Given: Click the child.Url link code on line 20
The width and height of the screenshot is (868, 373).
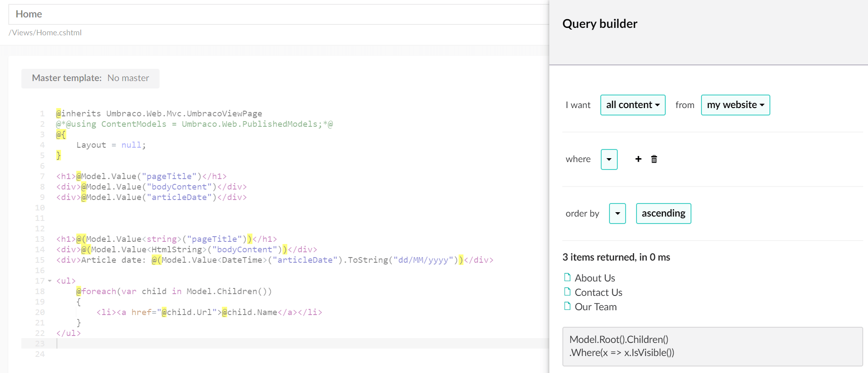Looking at the screenshot, I should (x=209, y=312).
